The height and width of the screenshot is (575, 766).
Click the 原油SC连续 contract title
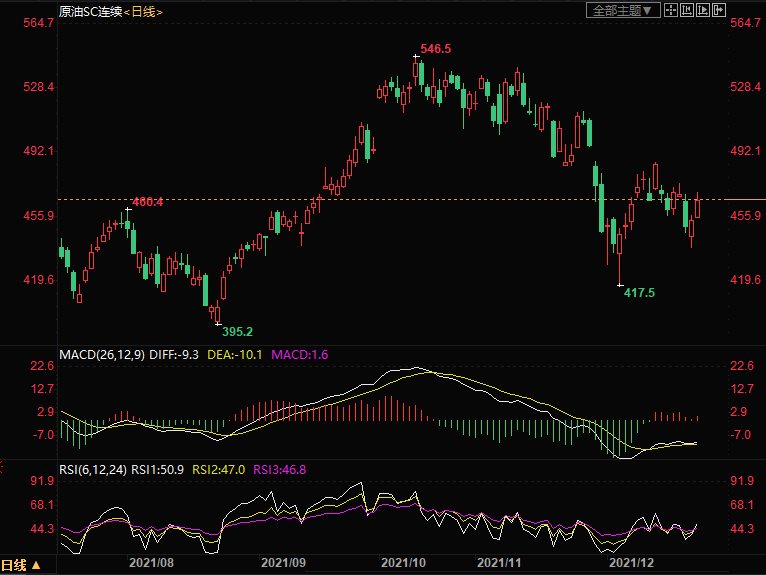point(90,11)
